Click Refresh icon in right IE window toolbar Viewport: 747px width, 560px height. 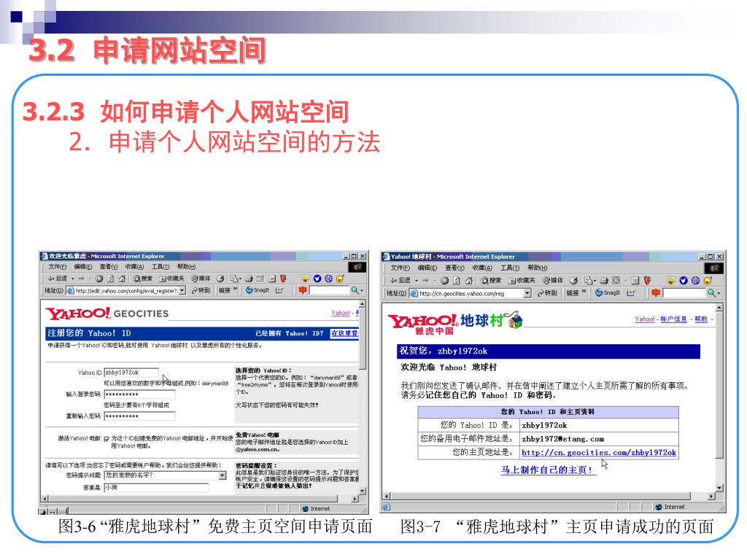pos(457,281)
